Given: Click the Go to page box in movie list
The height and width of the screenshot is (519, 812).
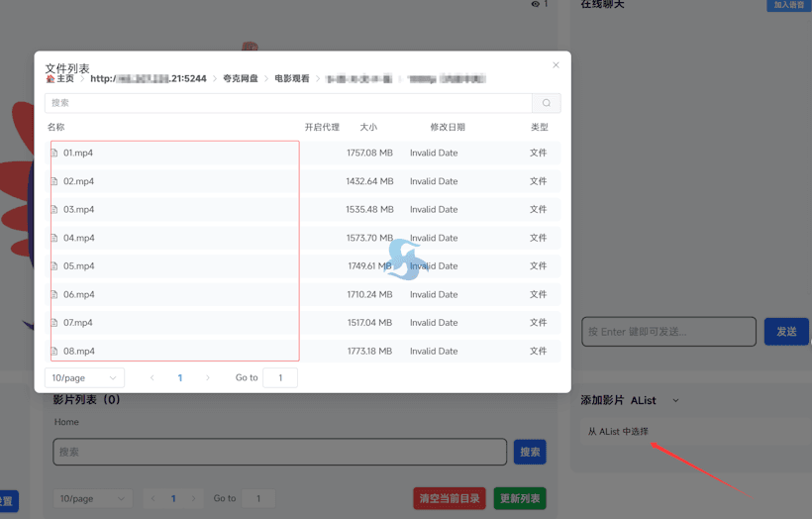Looking at the screenshot, I should [x=258, y=498].
